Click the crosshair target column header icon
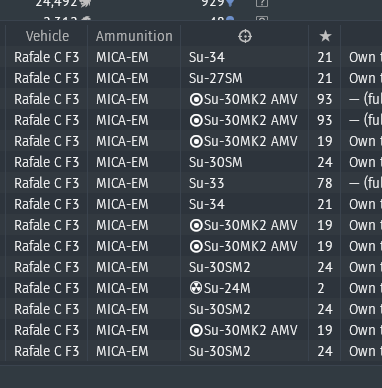The height and width of the screenshot is (388, 382). tap(245, 36)
